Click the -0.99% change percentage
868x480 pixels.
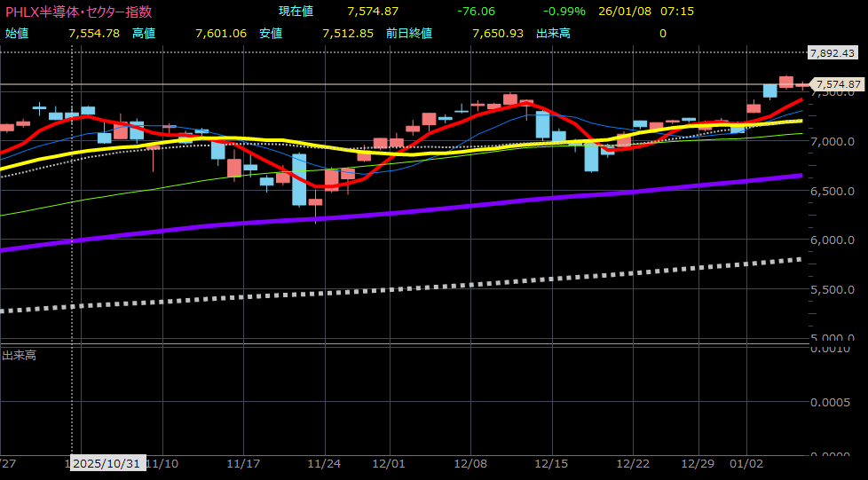click(x=564, y=12)
